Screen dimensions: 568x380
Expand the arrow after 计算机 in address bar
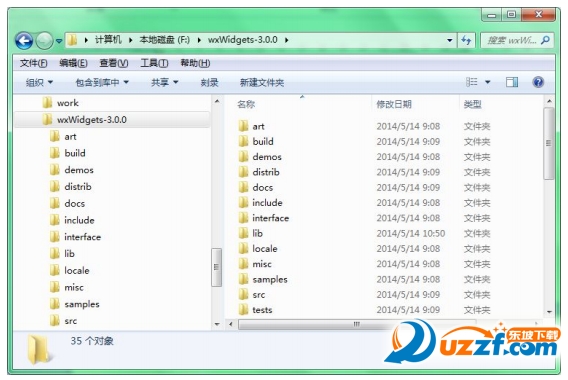(130, 40)
